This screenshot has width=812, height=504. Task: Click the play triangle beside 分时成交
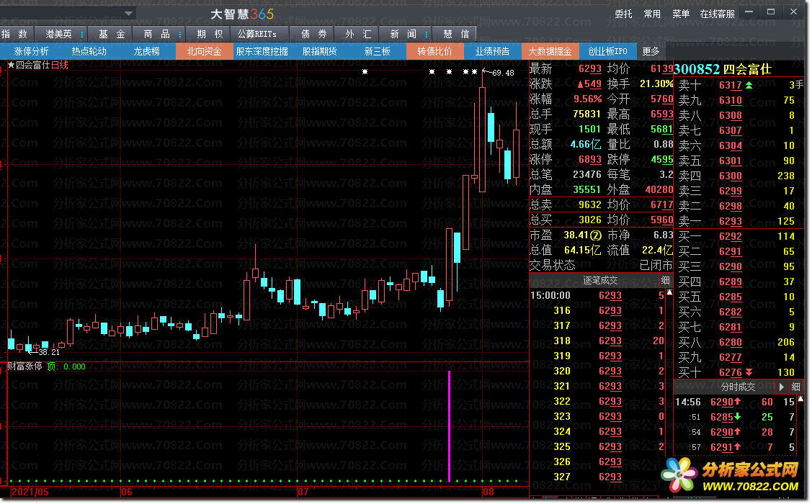point(782,387)
